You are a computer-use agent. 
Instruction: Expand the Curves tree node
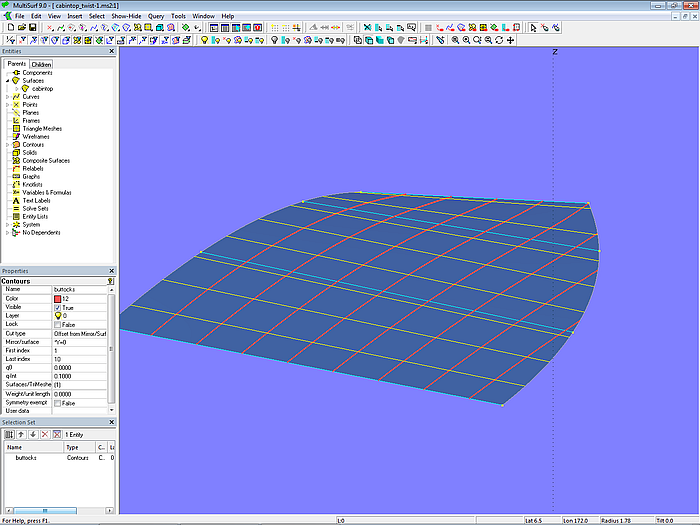(x=7, y=97)
